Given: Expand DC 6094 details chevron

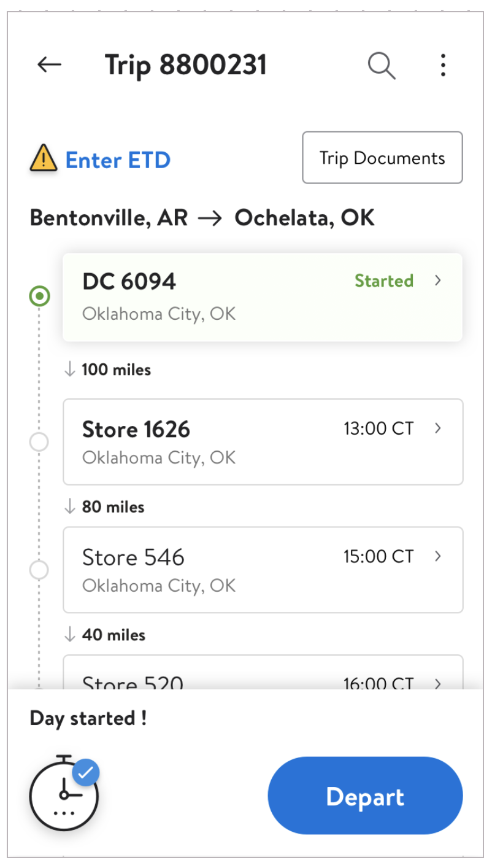Looking at the screenshot, I should 437,281.
